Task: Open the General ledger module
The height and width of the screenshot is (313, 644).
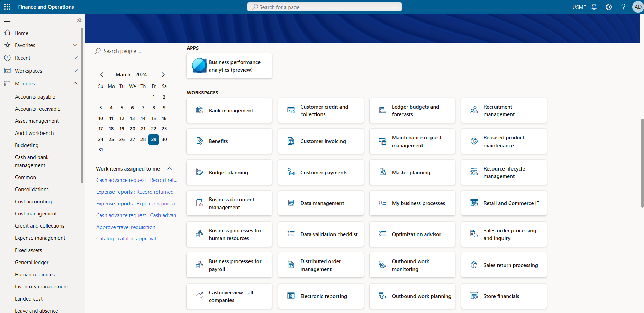Action: [31, 263]
